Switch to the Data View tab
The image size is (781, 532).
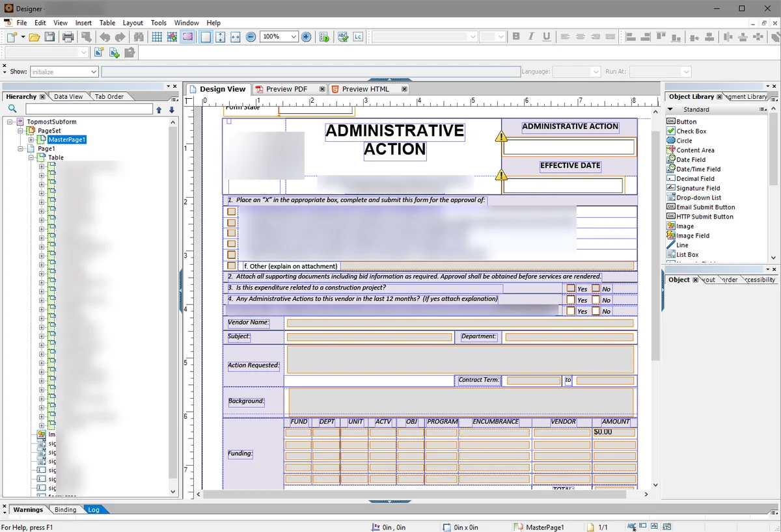click(x=68, y=97)
